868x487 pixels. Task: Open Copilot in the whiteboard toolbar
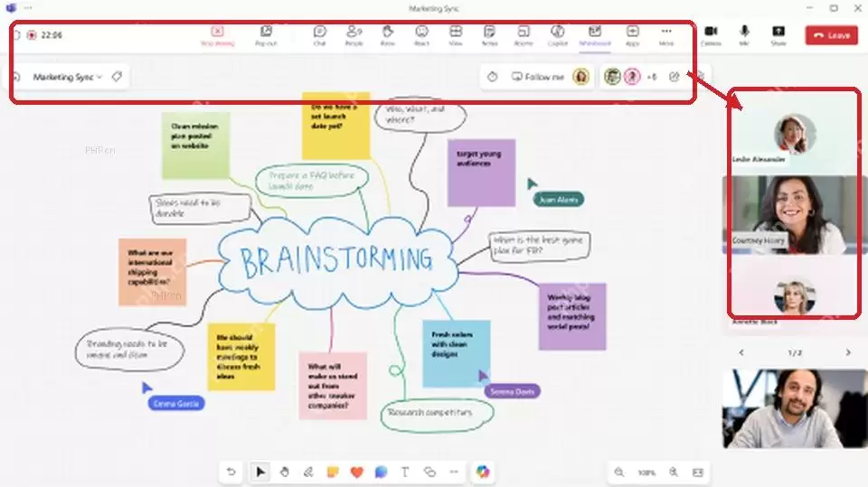pos(483,472)
